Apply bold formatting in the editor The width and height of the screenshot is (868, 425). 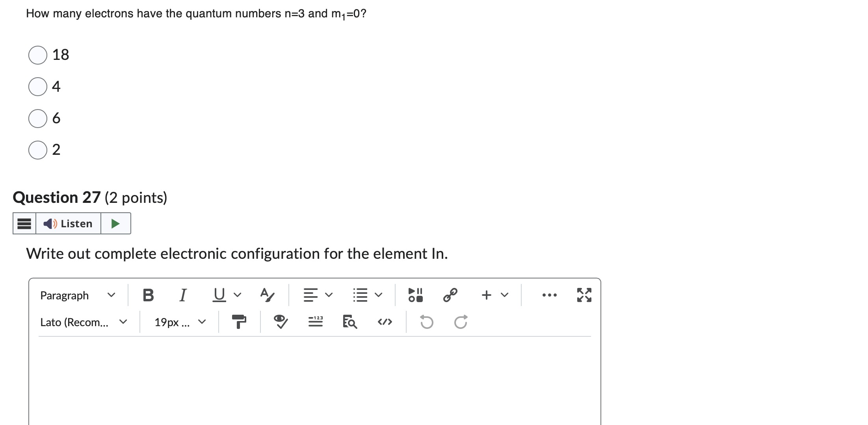tap(148, 295)
